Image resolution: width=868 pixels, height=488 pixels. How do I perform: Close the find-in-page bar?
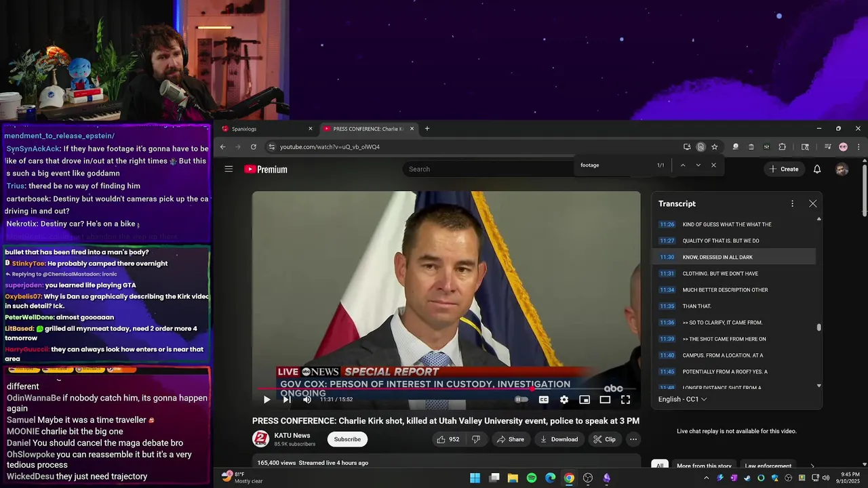pos(713,165)
